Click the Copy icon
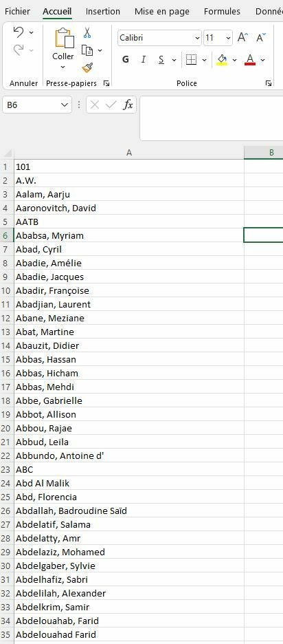 click(87, 50)
